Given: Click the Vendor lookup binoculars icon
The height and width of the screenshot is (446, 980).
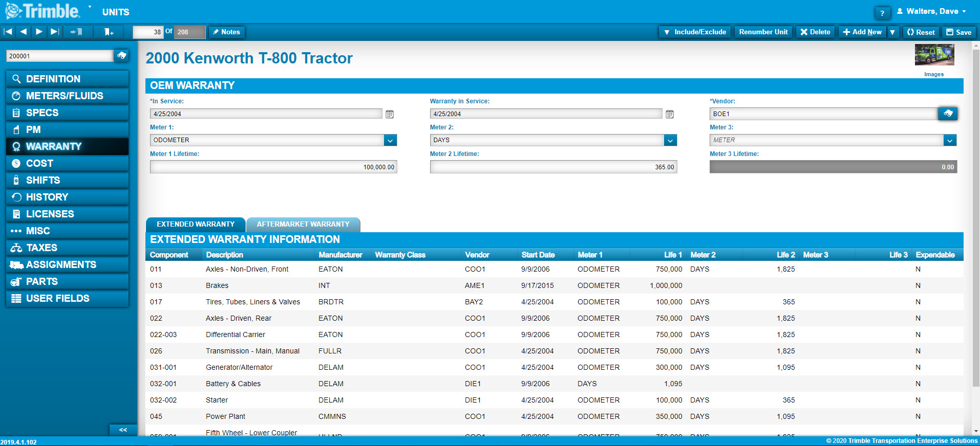Looking at the screenshot, I should 948,114.
